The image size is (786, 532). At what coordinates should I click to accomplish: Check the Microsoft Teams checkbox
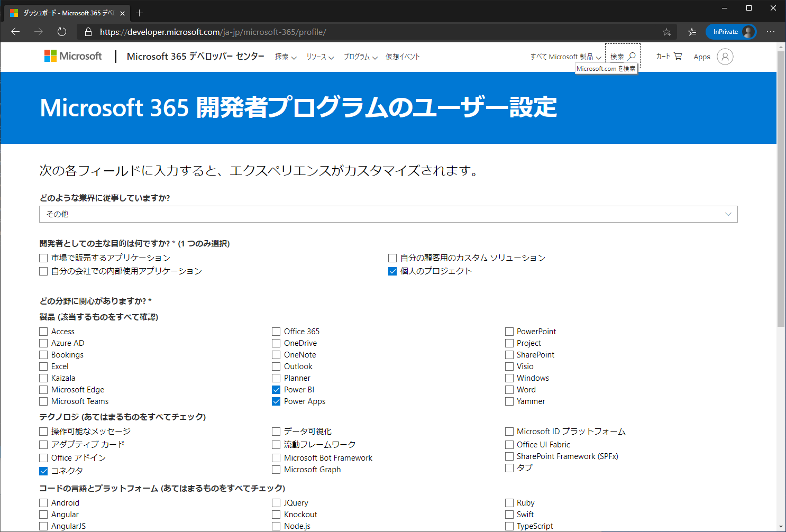43,401
